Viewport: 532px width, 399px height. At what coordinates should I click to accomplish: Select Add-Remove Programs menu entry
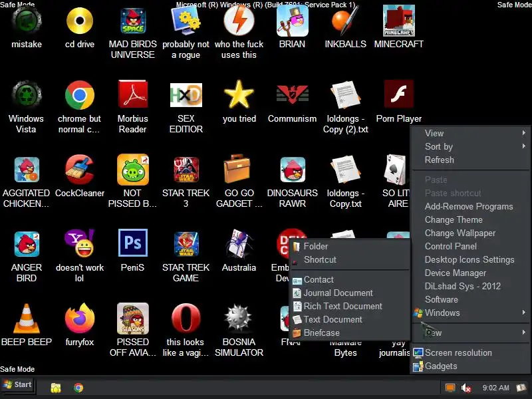[470, 206]
